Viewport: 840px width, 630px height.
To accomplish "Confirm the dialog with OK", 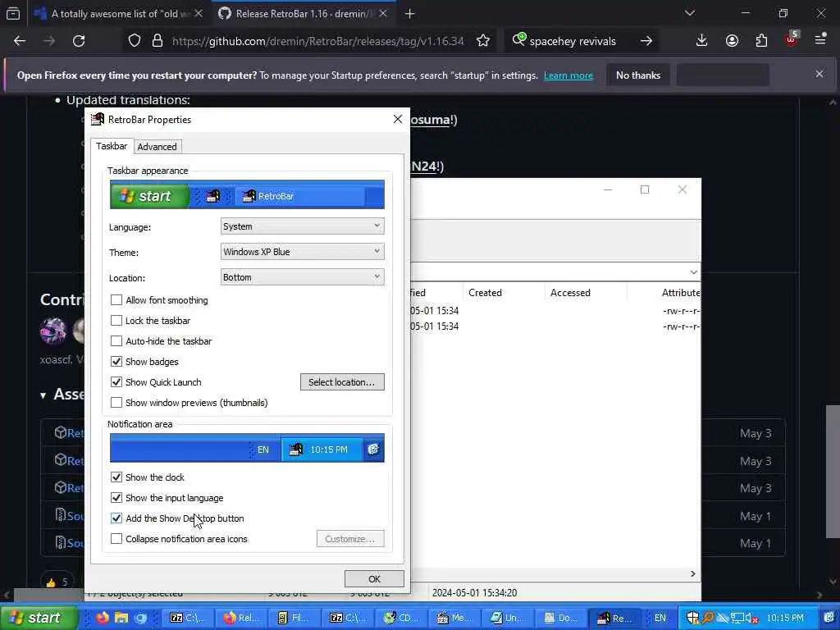I will (x=374, y=578).
